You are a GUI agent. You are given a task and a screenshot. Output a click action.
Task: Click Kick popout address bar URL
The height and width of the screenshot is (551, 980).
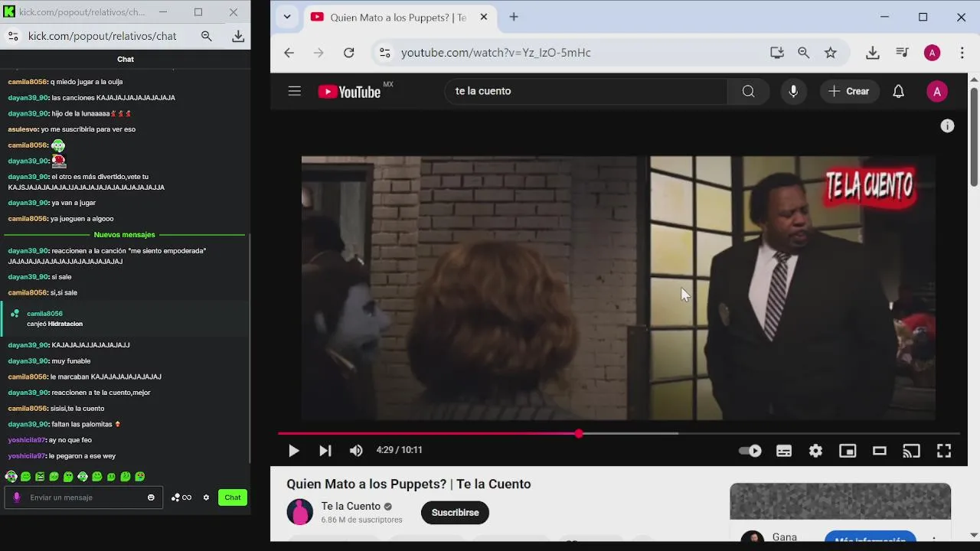point(103,36)
